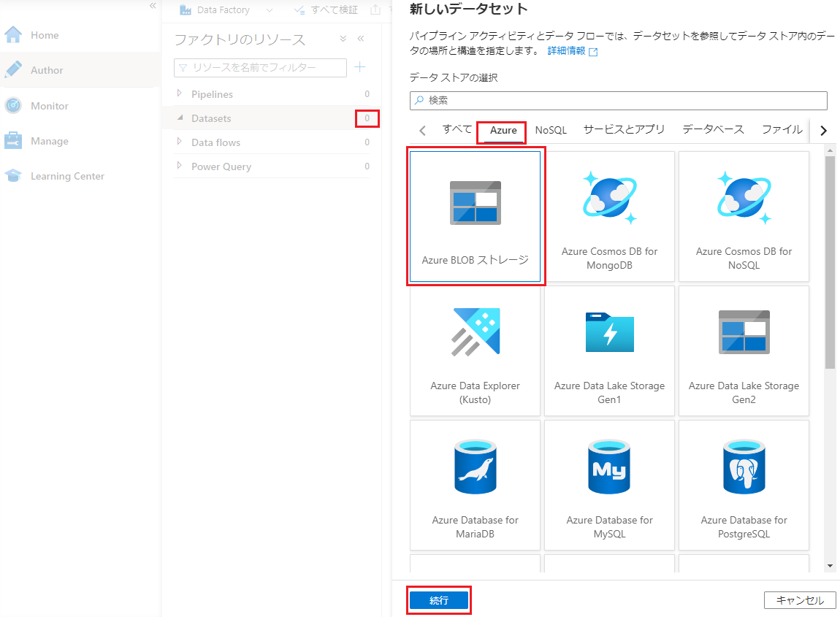
Task: Choose Azure Cosmos DB for MongoDB
Action: point(609,216)
